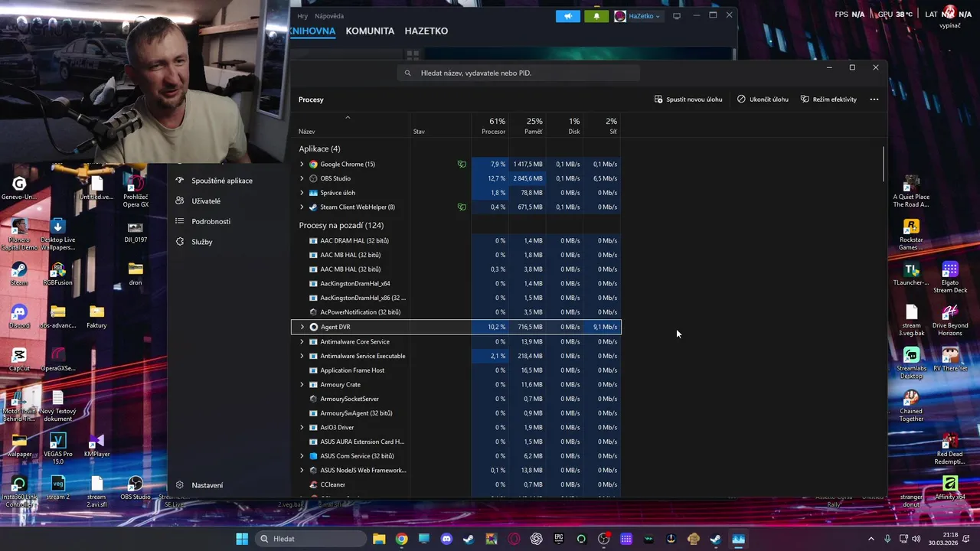Open the Steam Nápověda menu
This screenshot has height=551, width=980.
329,16
